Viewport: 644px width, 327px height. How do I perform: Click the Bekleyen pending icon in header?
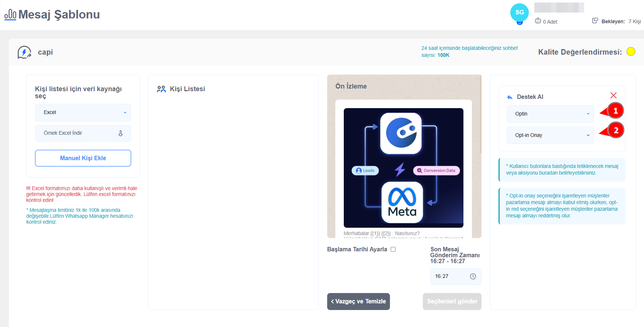pos(595,21)
